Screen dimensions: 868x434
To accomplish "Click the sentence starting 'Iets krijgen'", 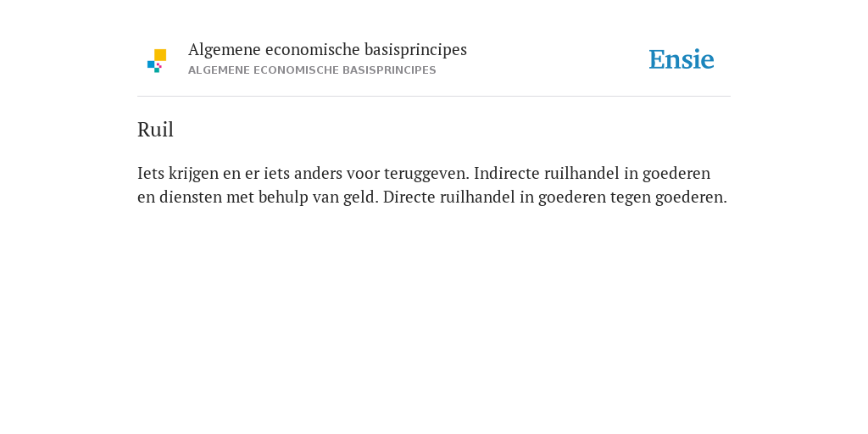I will tap(303, 173).
